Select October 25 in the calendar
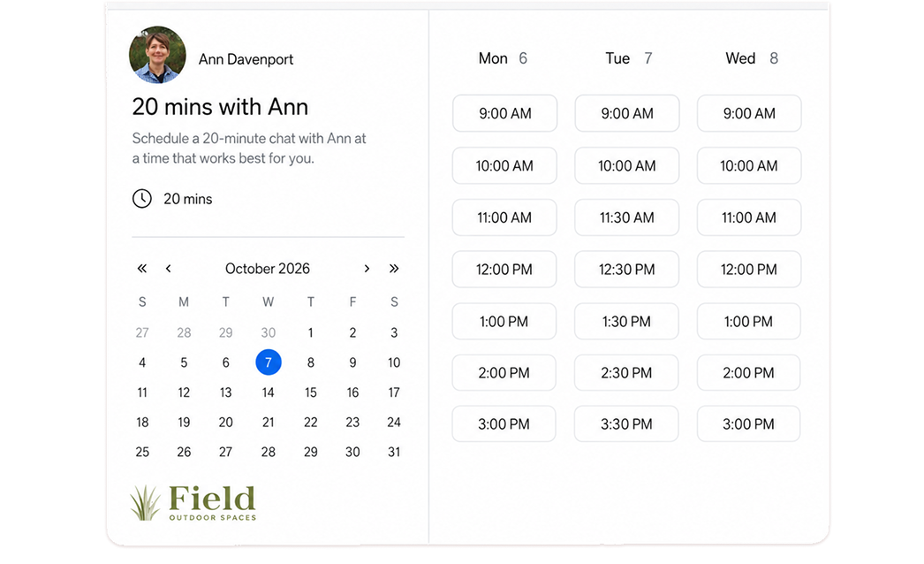924x564 pixels. (142, 452)
